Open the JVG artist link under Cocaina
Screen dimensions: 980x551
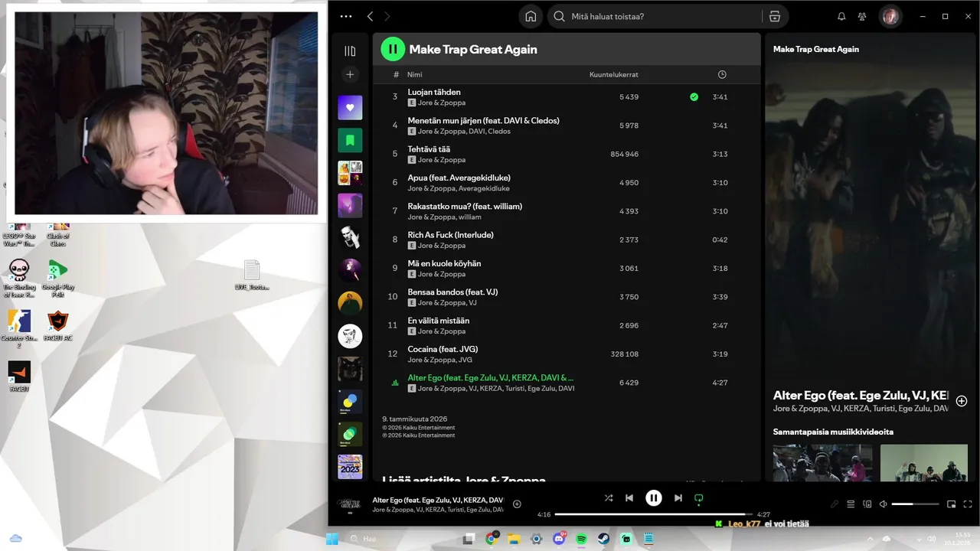click(x=465, y=360)
